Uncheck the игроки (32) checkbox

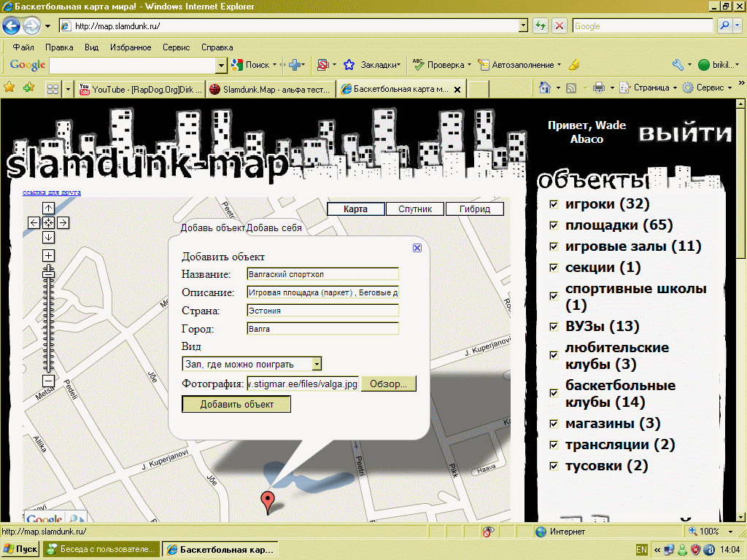pos(554,204)
